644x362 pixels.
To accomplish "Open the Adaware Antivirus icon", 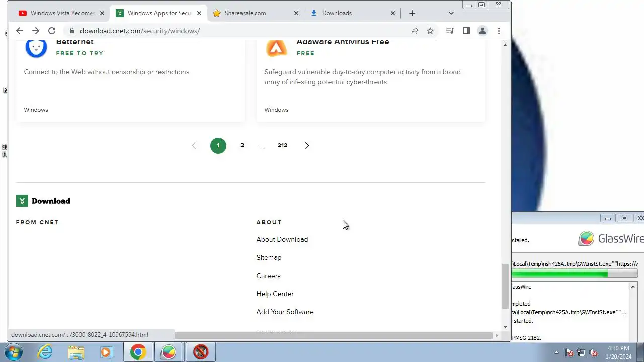I will [x=276, y=48].
